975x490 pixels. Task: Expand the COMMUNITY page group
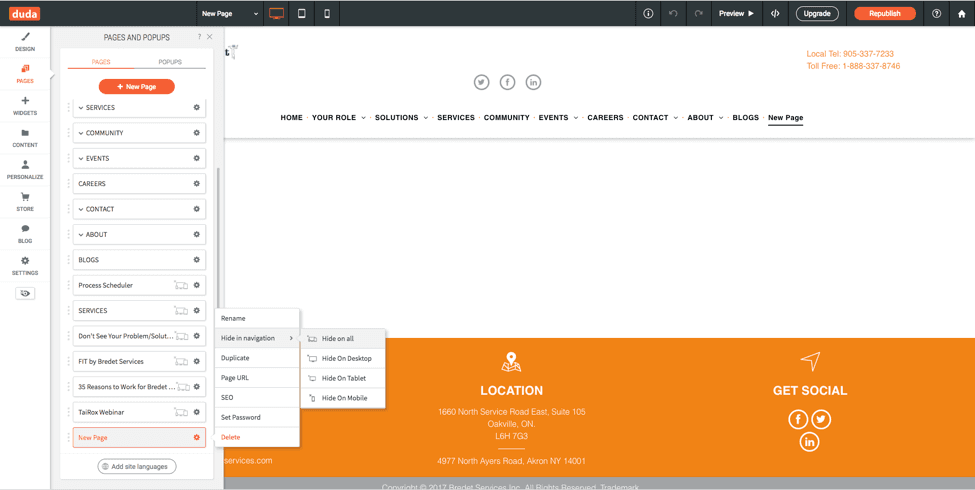81,133
